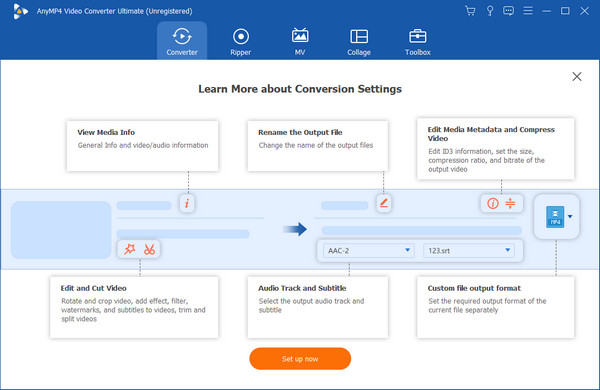
Task: Click the 'Edit and Cut Video' heading
Action: [x=93, y=288]
